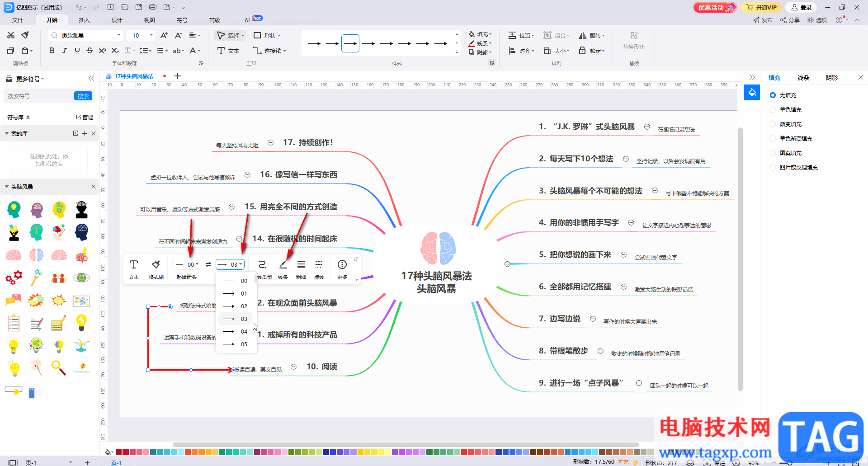Click the 分享 share button

pyautogui.click(x=790, y=20)
